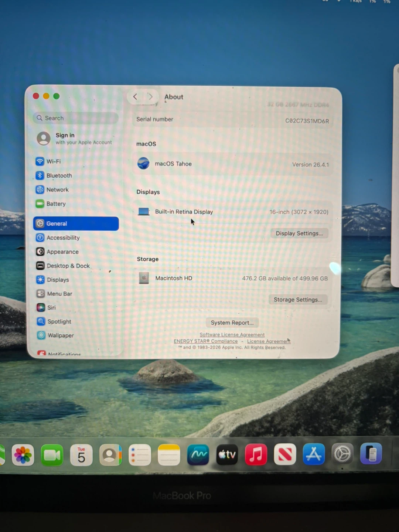The width and height of the screenshot is (399, 532).
Task: Open Freeform from the Dock
Action: pos(198,454)
